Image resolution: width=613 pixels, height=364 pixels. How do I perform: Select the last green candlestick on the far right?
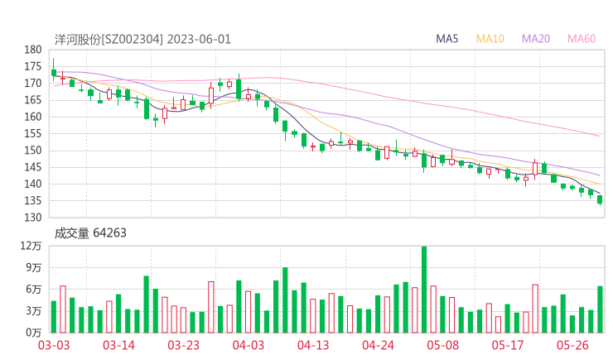coord(600,199)
